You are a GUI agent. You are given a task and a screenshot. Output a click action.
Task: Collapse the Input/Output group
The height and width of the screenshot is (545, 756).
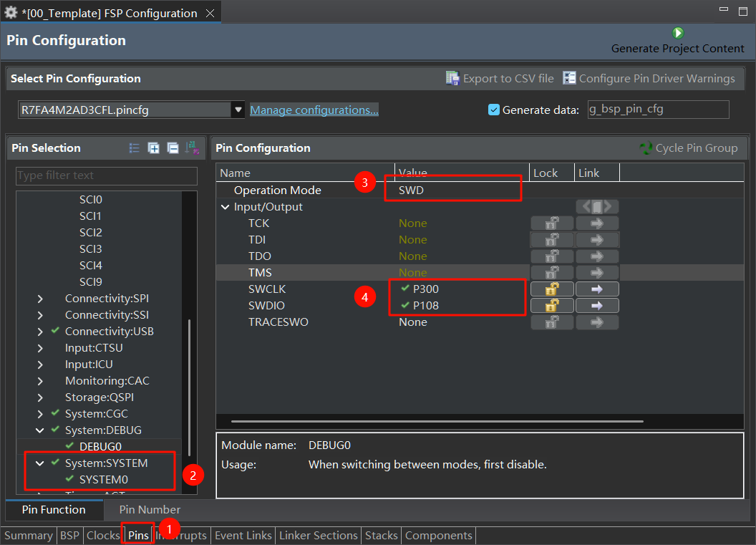coord(226,207)
